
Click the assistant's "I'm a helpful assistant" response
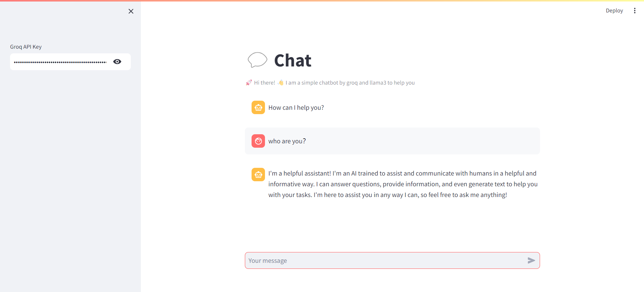pos(402,184)
